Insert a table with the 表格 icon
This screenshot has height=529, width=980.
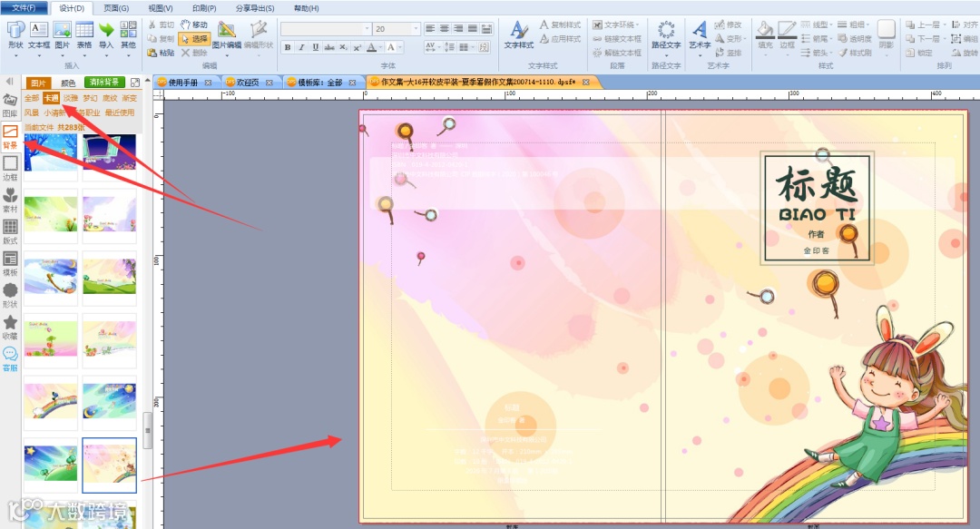[x=84, y=35]
